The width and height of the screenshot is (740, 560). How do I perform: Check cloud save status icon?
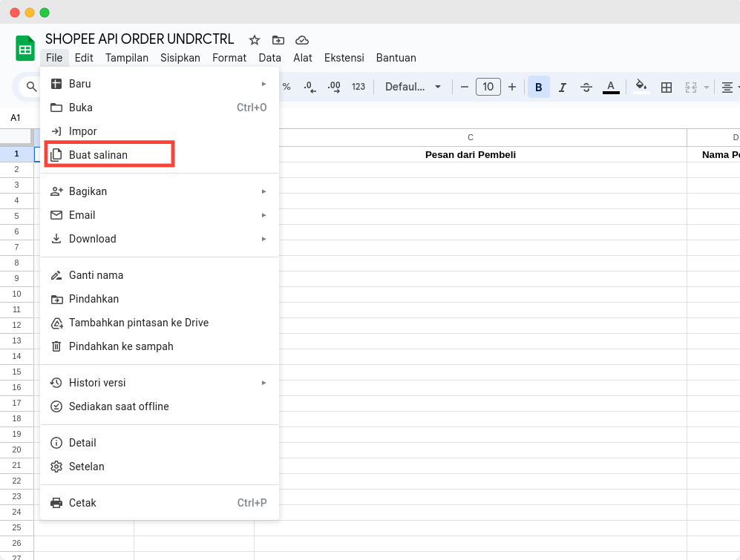(302, 40)
